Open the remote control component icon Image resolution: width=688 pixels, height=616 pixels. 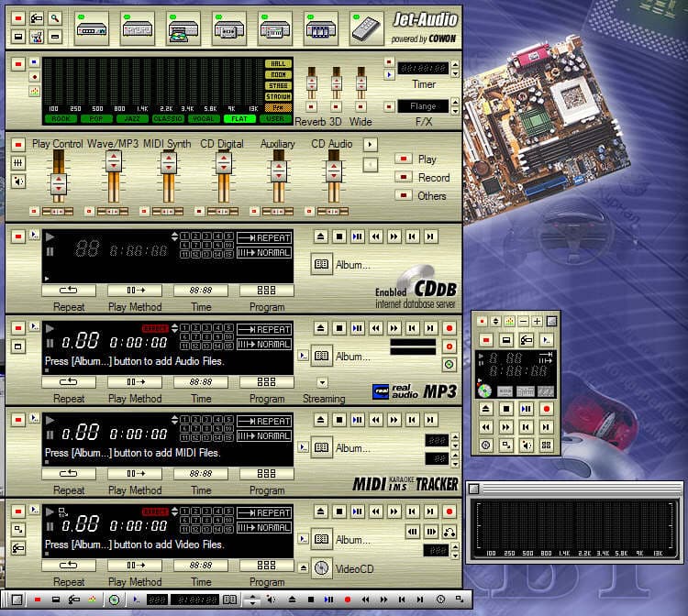[x=365, y=27]
